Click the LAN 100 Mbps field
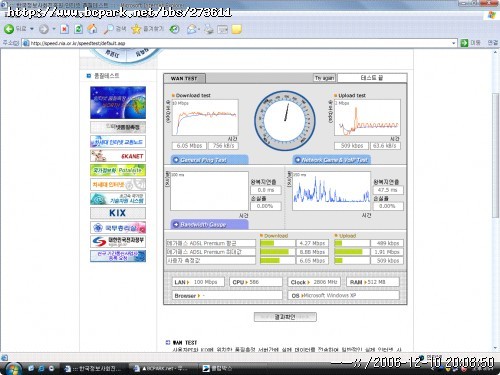The height and width of the screenshot is (375, 500). (198, 282)
